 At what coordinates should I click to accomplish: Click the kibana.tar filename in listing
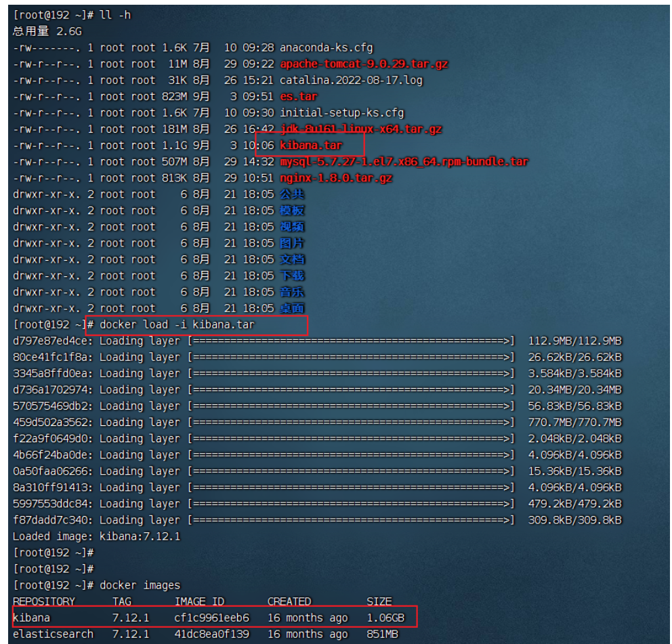311,145
